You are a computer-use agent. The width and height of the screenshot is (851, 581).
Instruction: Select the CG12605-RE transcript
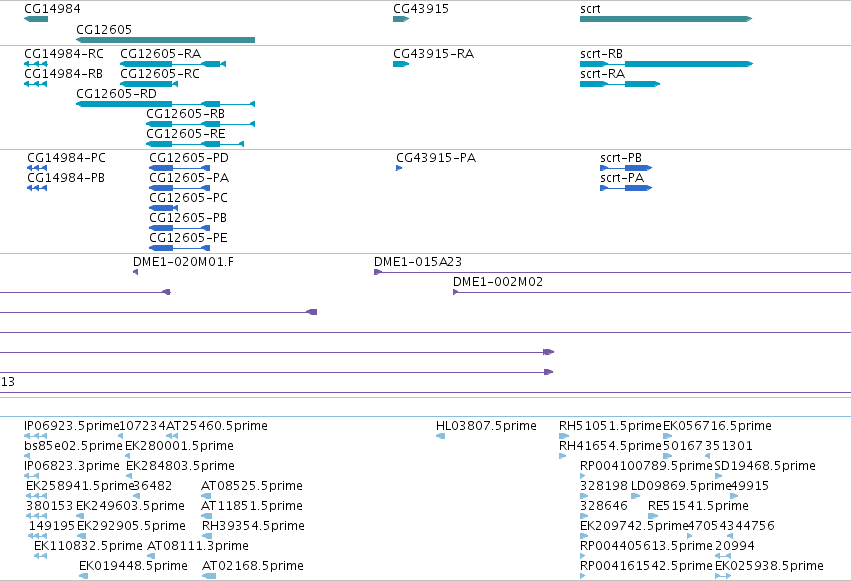coord(195,144)
